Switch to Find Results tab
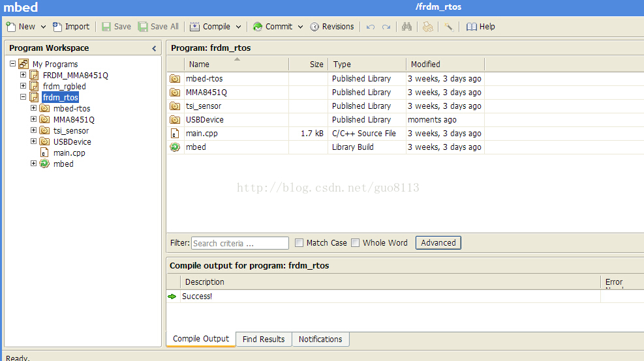Image resolution: width=644 pixels, height=361 pixels. pyautogui.click(x=264, y=339)
